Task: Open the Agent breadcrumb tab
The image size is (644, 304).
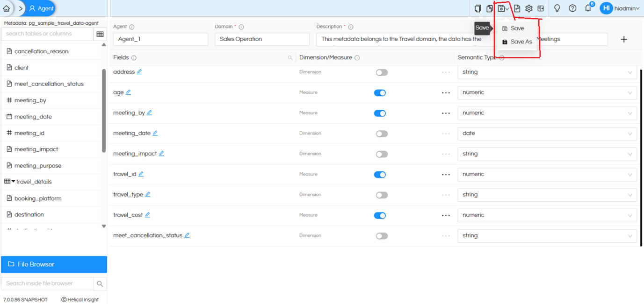Action: (41, 8)
